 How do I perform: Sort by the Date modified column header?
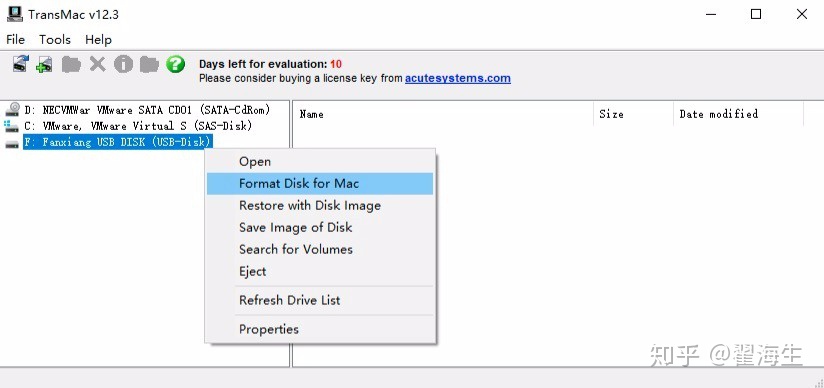(x=738, y=114)
